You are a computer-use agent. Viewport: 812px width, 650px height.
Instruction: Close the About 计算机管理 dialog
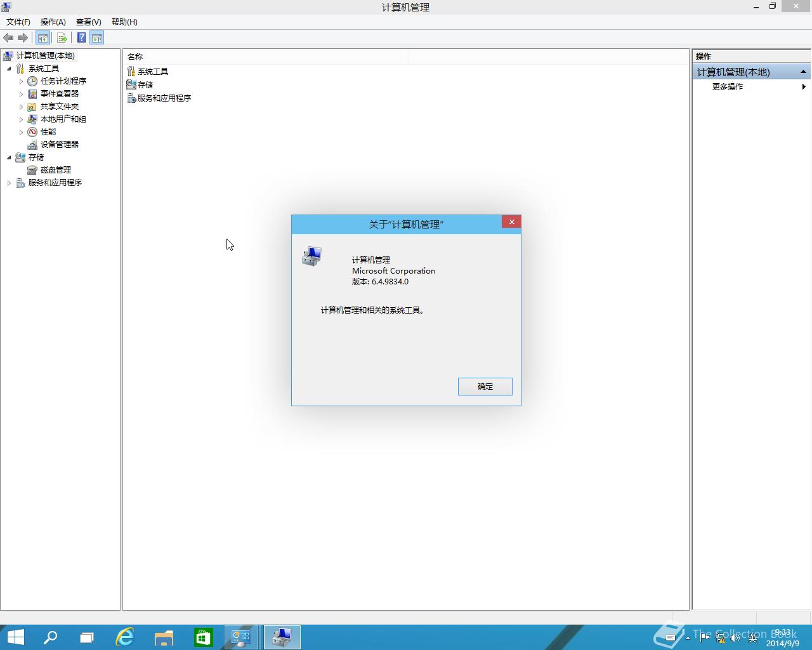pyautogui.click(x=511, y=222)
